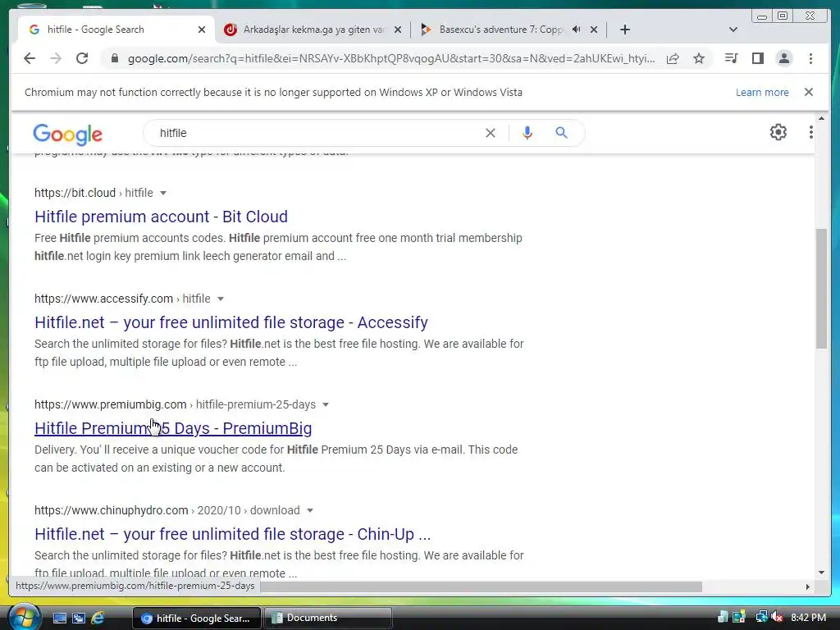The width and height of the screenshot is (840, 630).
Task: Open the Chromium three-dot menu
Action: 810,58
